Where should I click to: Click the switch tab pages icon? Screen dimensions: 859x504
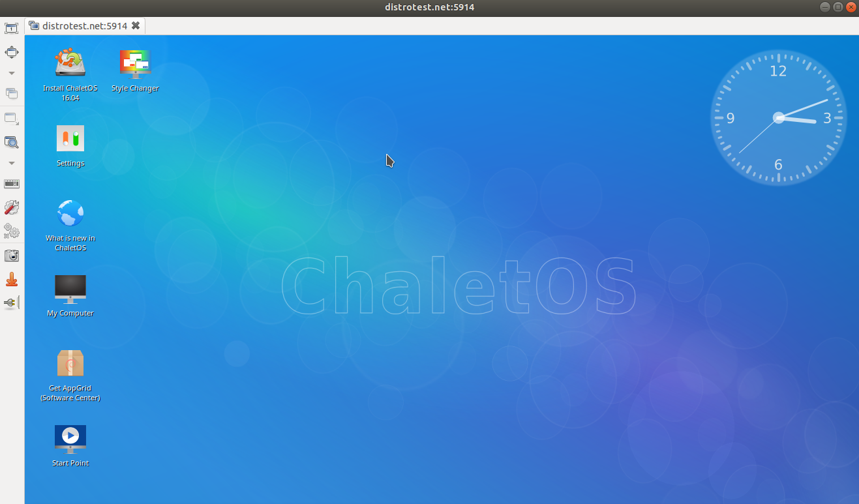(12, 93)
